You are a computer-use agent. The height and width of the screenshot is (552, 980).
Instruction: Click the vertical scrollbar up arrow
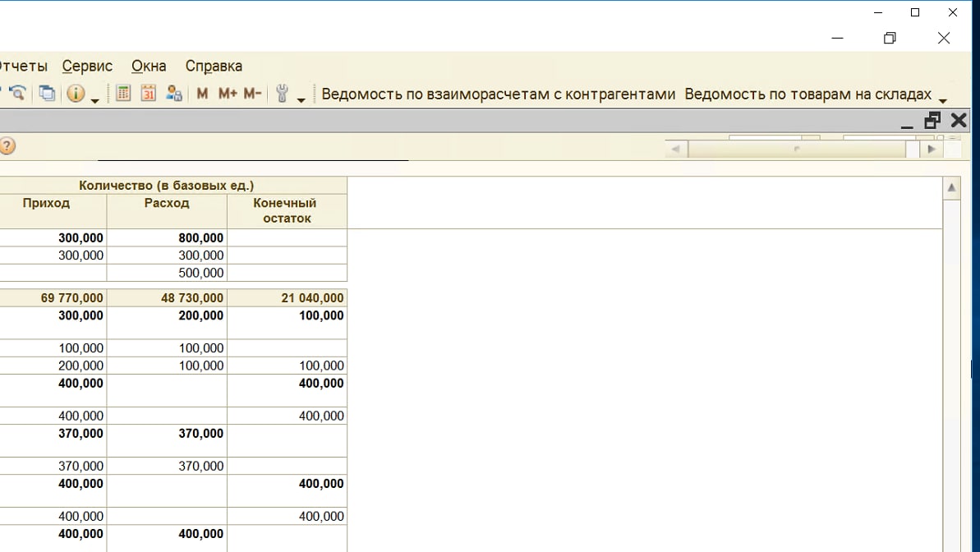point(951,187)
